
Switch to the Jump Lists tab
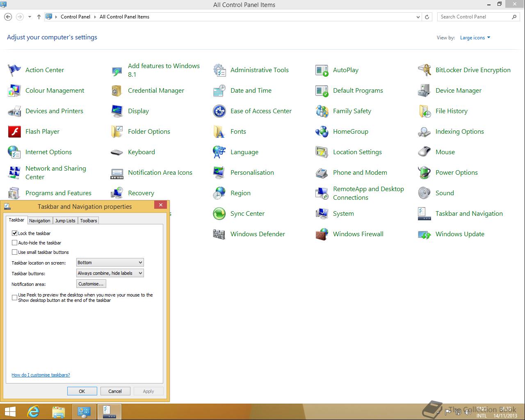[65, 221]
